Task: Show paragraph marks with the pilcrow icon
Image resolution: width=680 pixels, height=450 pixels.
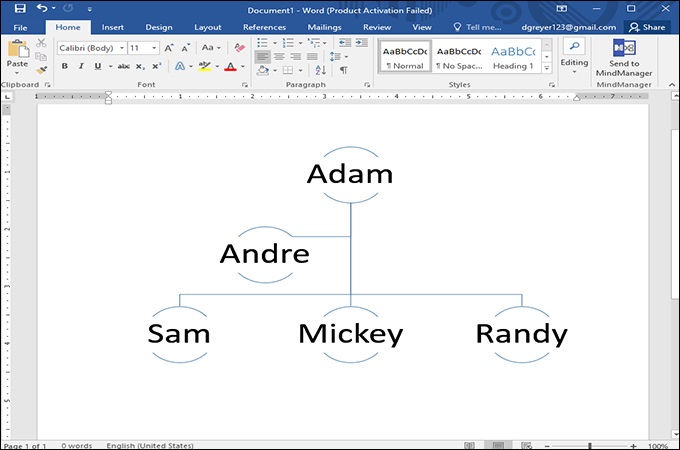Action: coord(343,70)
